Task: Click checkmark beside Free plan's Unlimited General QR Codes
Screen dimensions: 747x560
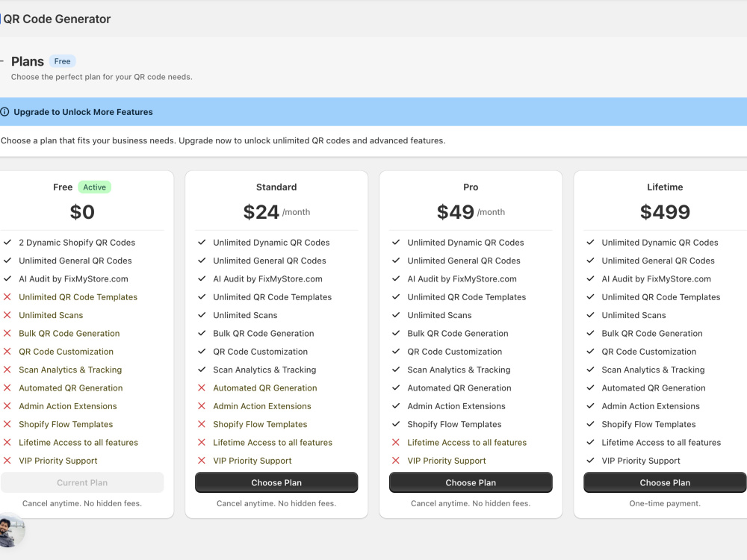Action: (7, 260)
